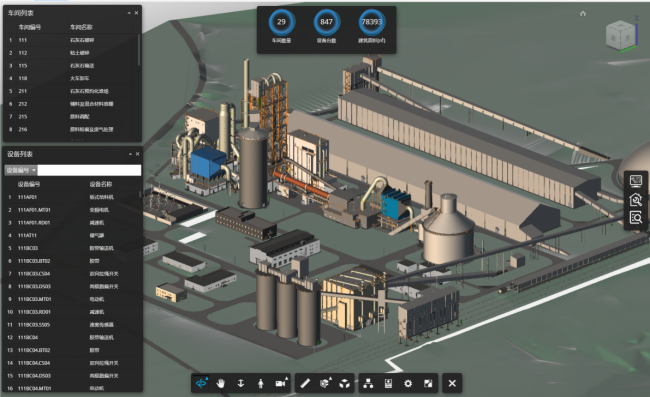Activate the Pan hand tool
Image resolution: width=650 pixels, height=397 pixels.
(221, 383)
